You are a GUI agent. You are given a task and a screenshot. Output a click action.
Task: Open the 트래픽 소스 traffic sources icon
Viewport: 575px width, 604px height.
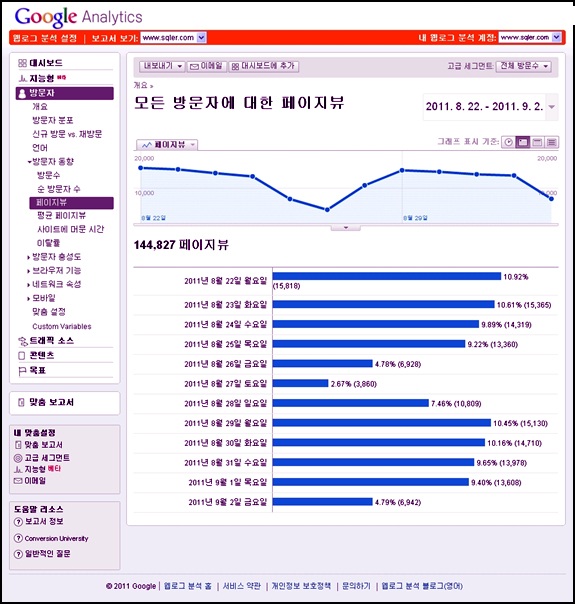tap(23, 341)
